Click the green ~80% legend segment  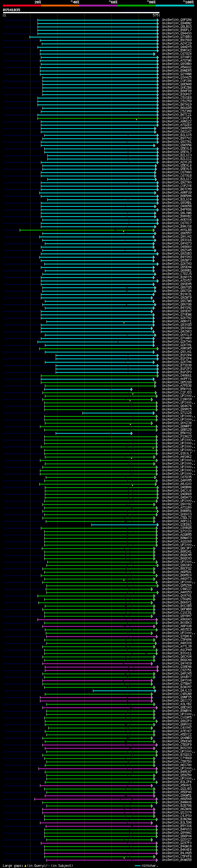pos(137,6)
